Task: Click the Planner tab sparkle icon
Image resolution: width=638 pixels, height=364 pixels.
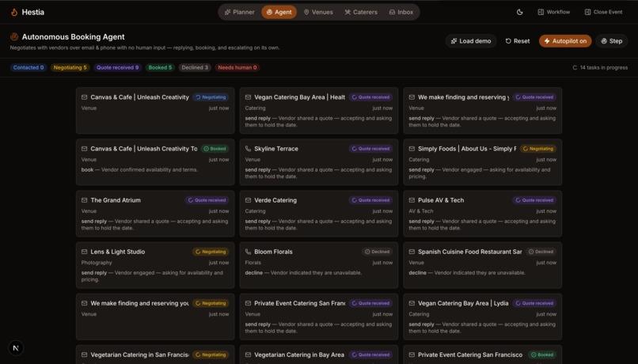Action: pos(227,12)
